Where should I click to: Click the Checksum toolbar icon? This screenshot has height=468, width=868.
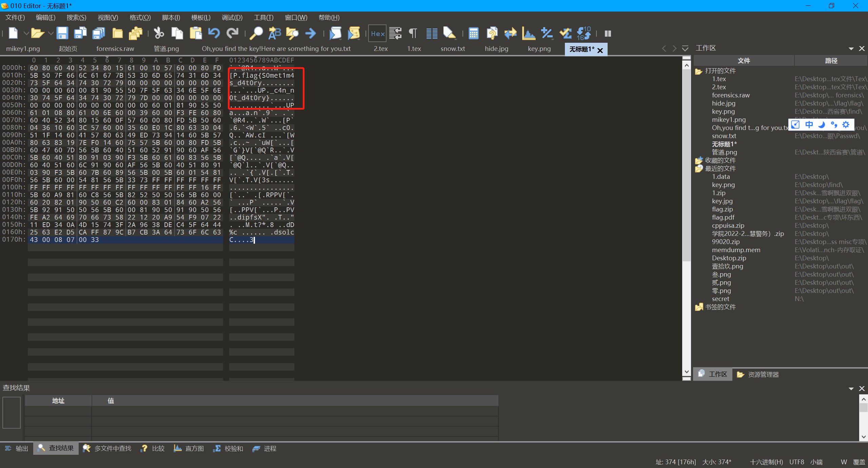click(565, 33)
